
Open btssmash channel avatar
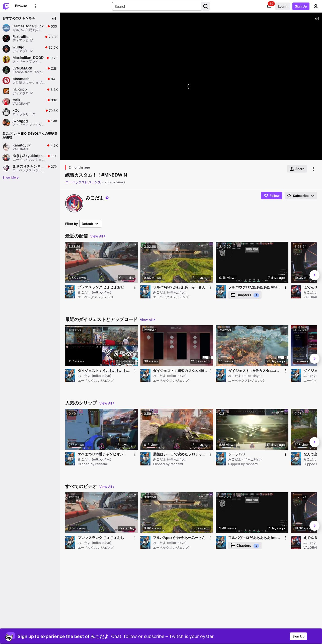pos(6,80)
